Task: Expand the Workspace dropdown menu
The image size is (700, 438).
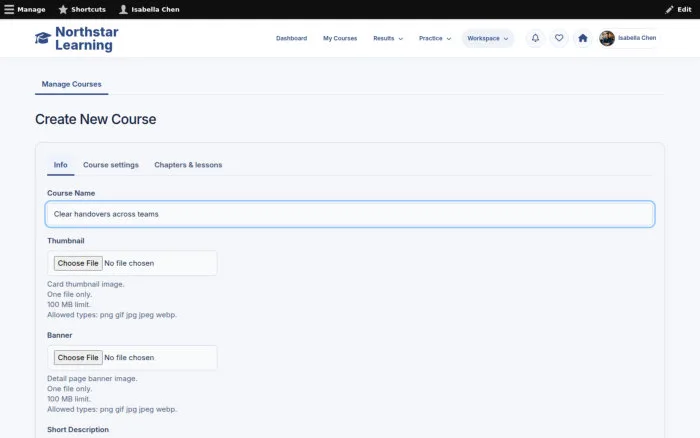Action: [x=488, y=38]
